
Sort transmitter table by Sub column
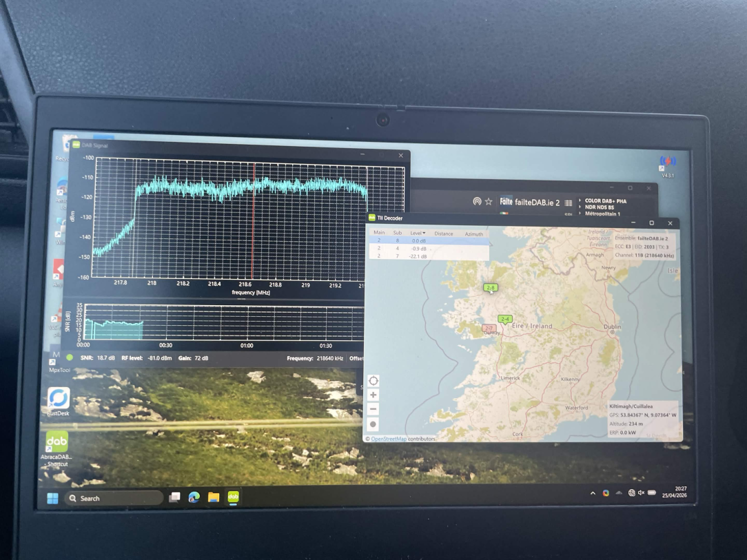(x=398, y=233)
